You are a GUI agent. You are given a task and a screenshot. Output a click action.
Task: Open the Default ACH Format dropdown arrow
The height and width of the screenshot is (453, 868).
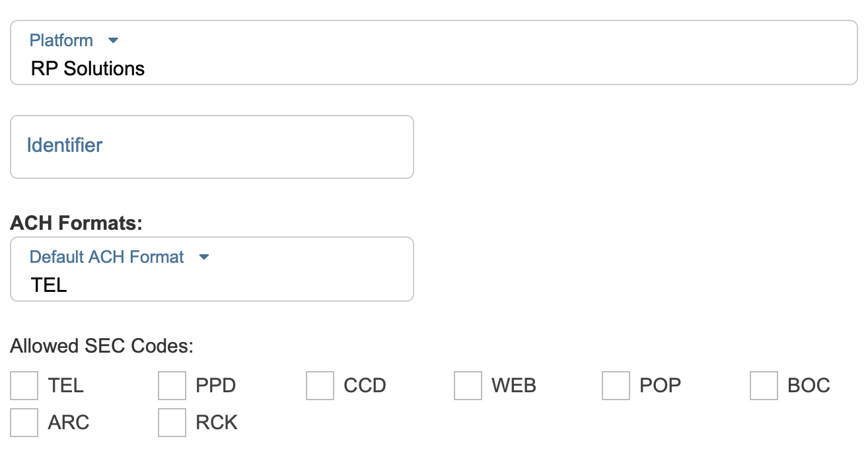pos(204,257)
